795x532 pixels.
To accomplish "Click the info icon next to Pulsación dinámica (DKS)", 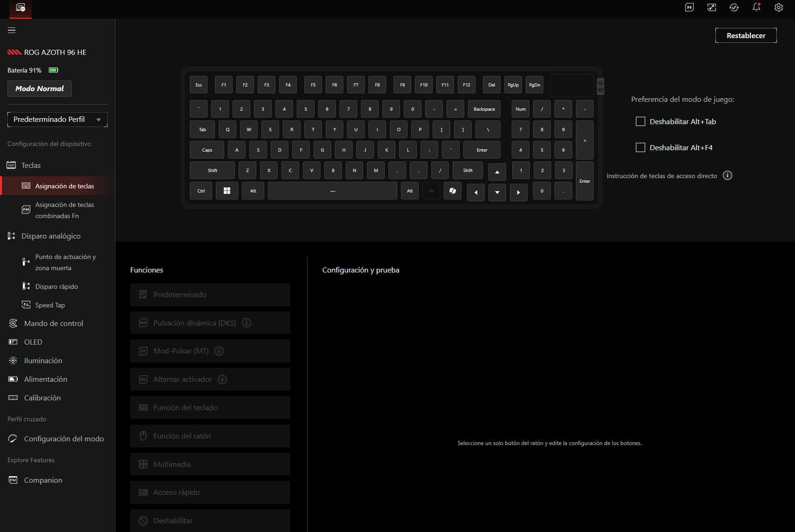I will pyautogui.click(x=247, y=323).
